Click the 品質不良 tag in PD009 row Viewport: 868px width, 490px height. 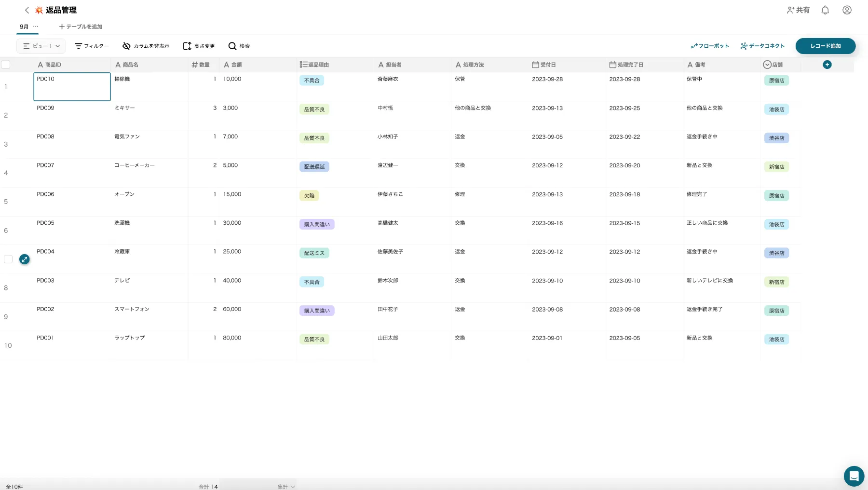pyautogui.click(x=314, y=109)
